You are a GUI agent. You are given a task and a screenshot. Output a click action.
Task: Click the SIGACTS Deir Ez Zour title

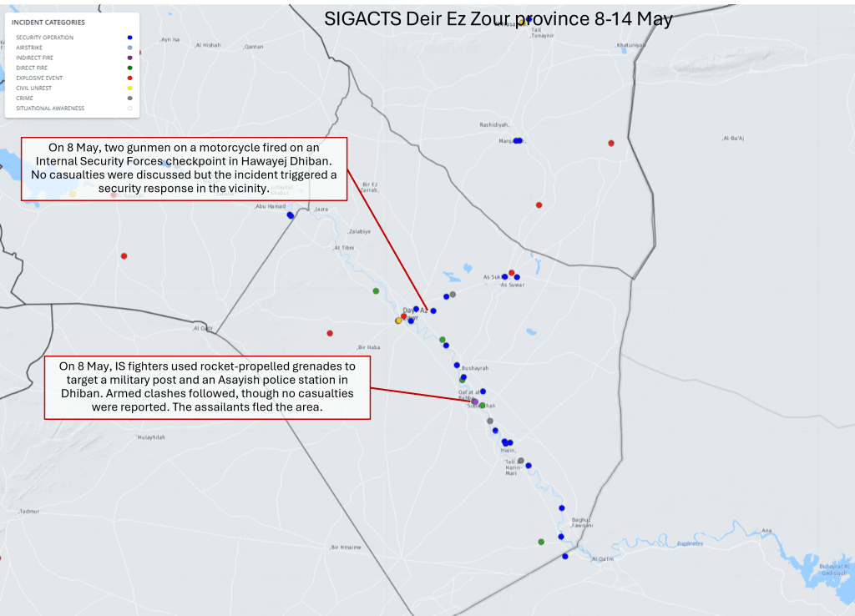498,18
